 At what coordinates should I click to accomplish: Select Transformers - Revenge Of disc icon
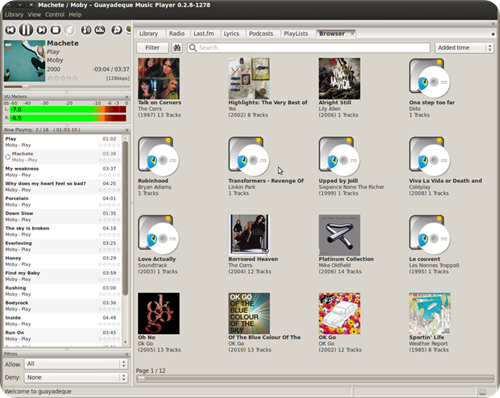pyautogui.click(x=249, y=157)
